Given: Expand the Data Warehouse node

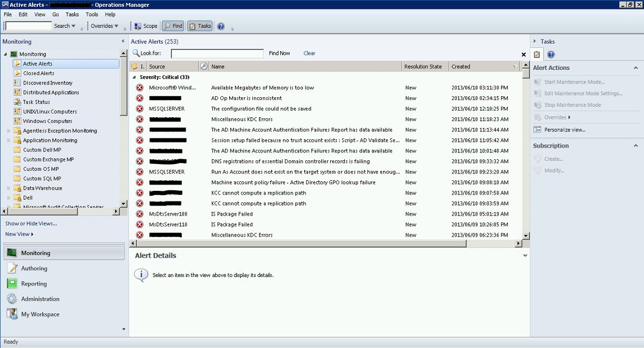Looking at the screenshot, I should (x=8, y=188).
